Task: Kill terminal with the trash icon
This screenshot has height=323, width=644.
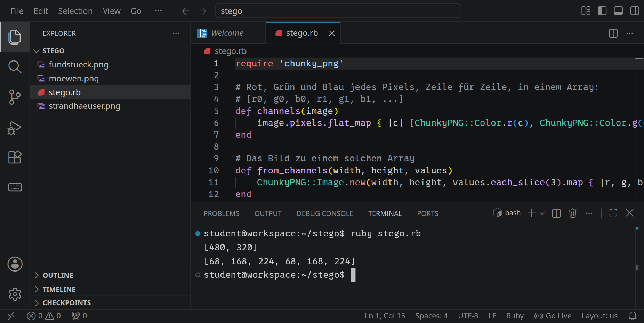Action: [x=573, y=213]
